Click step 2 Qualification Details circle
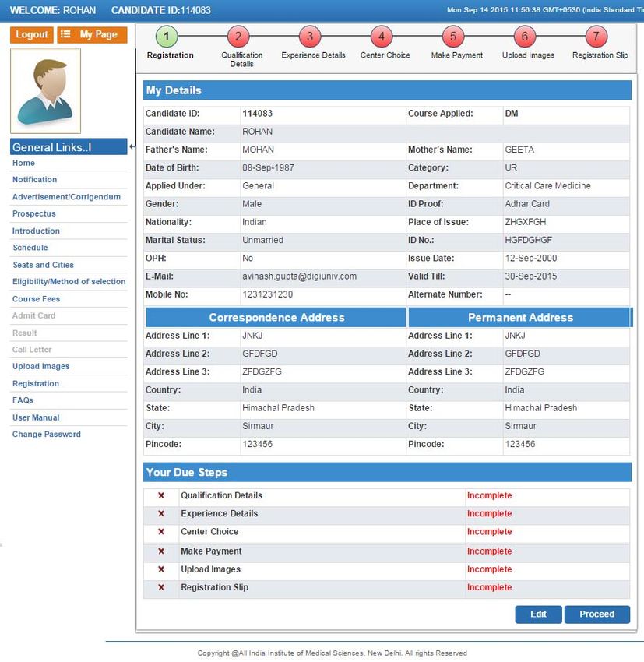This screenshot has width=644, height=662. [x=238, y=37]
